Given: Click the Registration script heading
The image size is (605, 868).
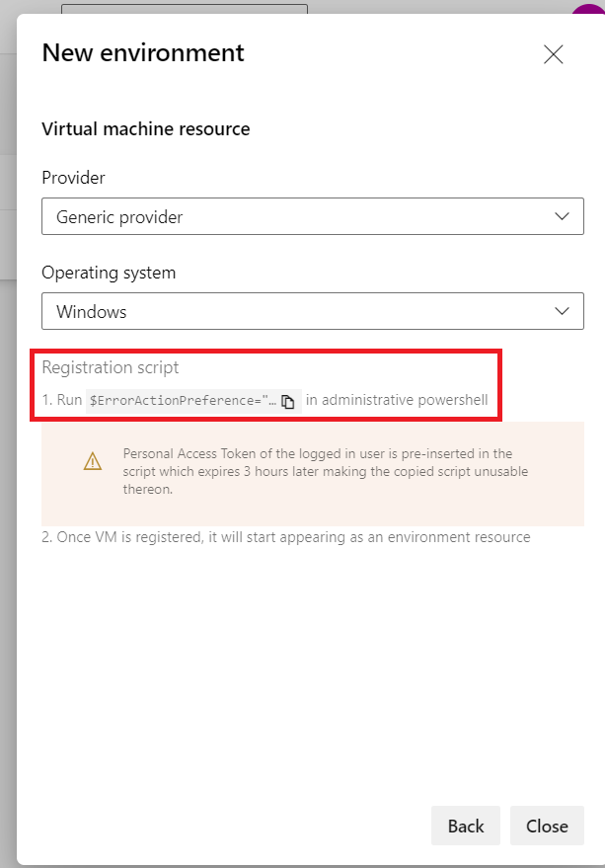Looking at the screenshot, I should tap(111, 367).
